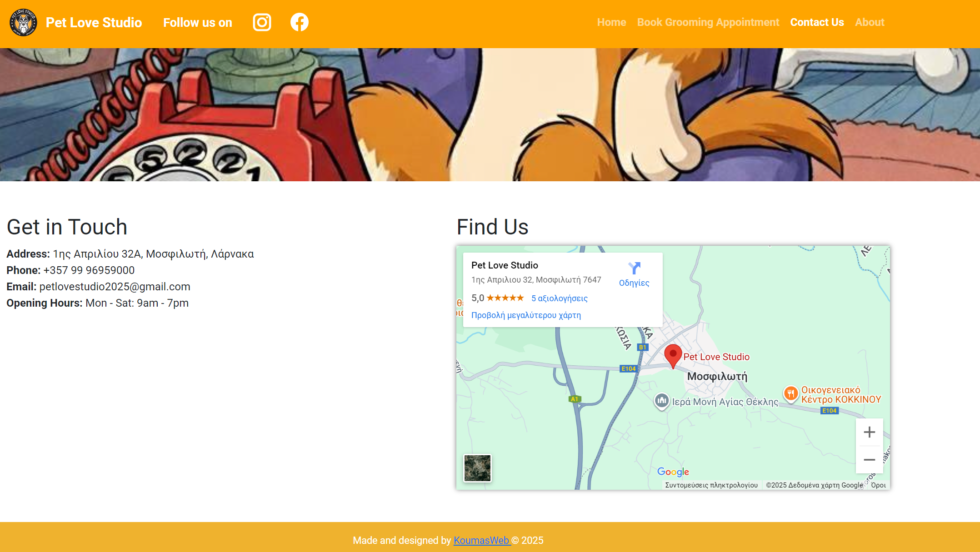980x552 pixels.
Task: Click the 'Οδηγίες' directions link
Action: (x=634, y=283)
